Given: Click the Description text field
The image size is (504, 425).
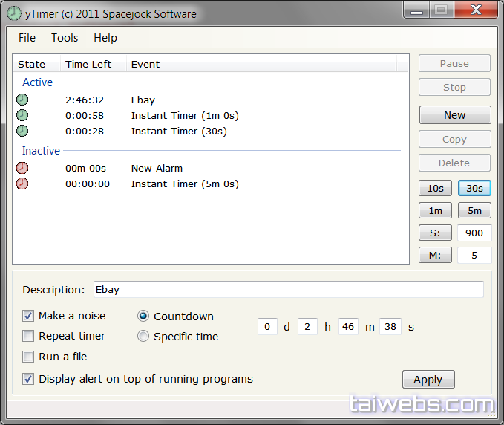Looking at the screenshot, I should [x=288, y=290].
